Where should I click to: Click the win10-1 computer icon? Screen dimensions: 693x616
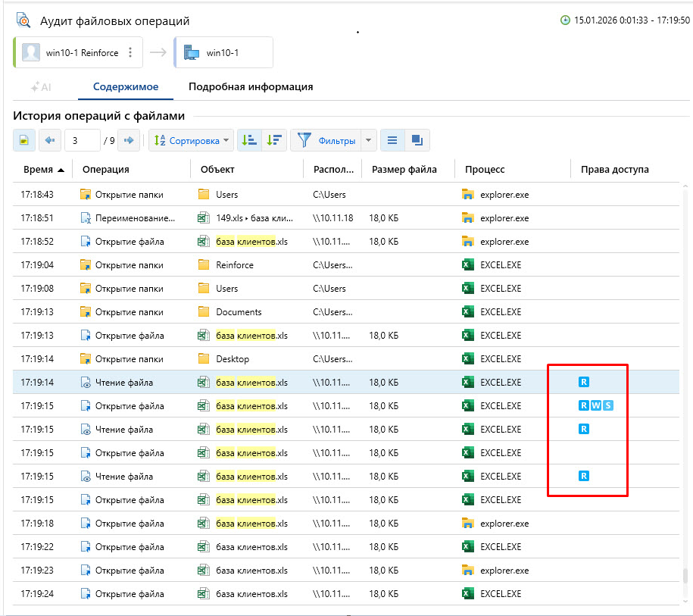tap(191, 53)
